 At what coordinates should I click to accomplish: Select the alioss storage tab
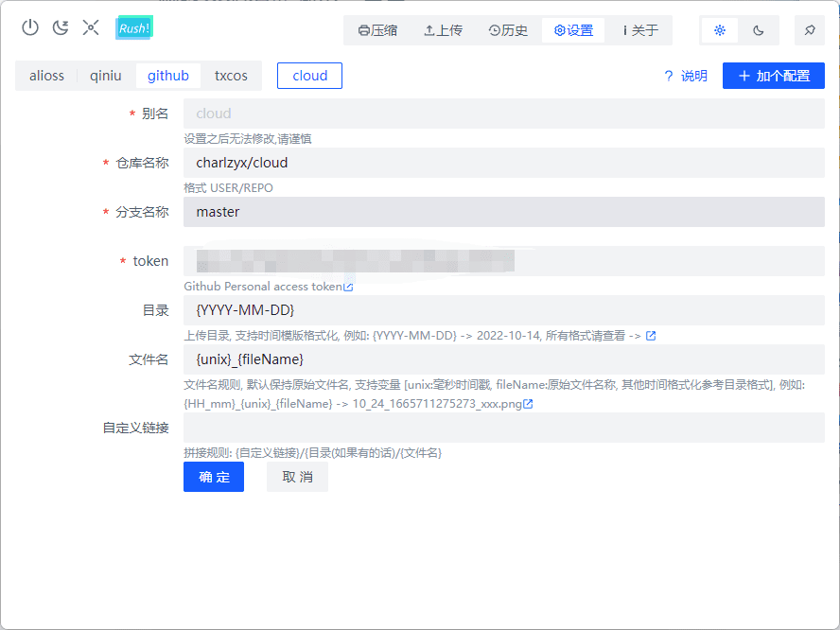(46, 76)
